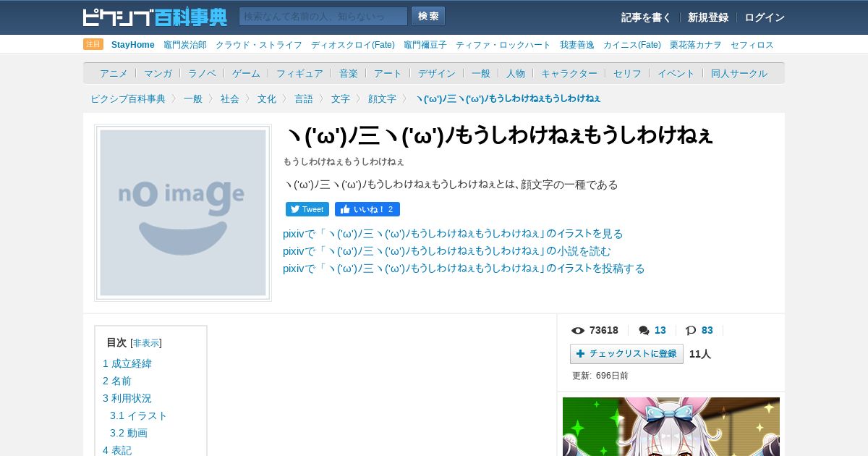
Task: Jump to section 4 表記
Action: (117, 450)
